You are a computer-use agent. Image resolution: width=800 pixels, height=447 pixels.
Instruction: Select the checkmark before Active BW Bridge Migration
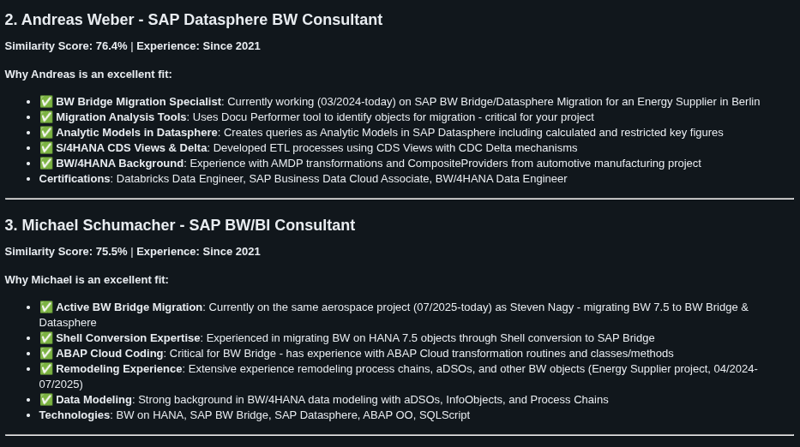(46, 307)
